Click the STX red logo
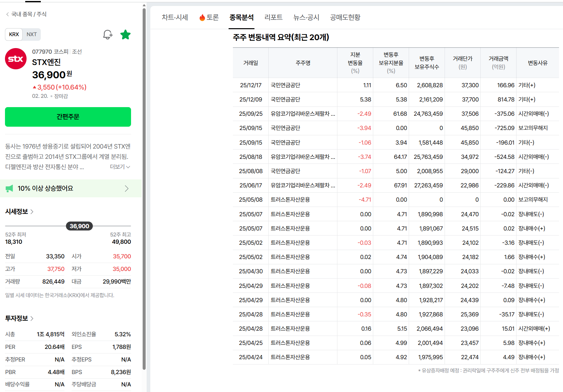The height and width of the screenshot is (392, 563). tap(16, 59)
